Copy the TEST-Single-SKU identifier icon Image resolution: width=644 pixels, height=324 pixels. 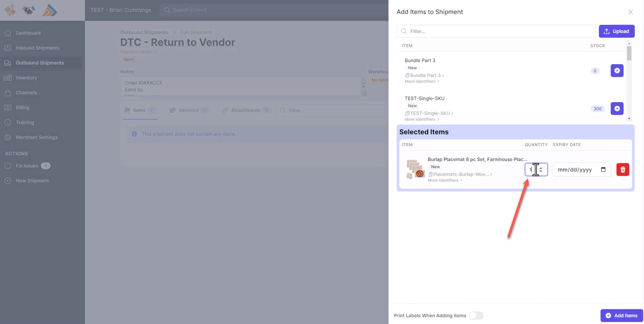coord(407,113)
